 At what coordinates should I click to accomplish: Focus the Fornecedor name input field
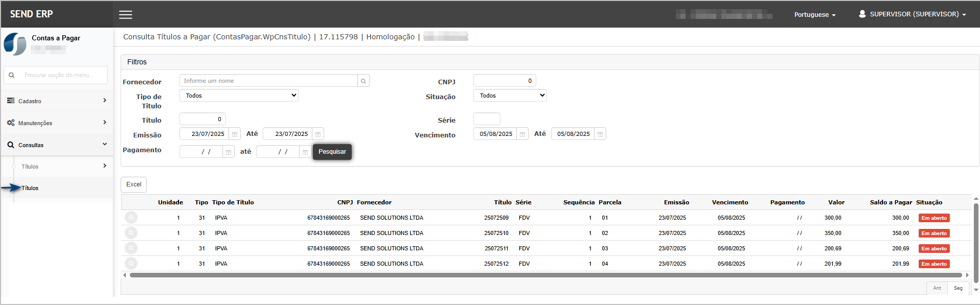(268, 81)
